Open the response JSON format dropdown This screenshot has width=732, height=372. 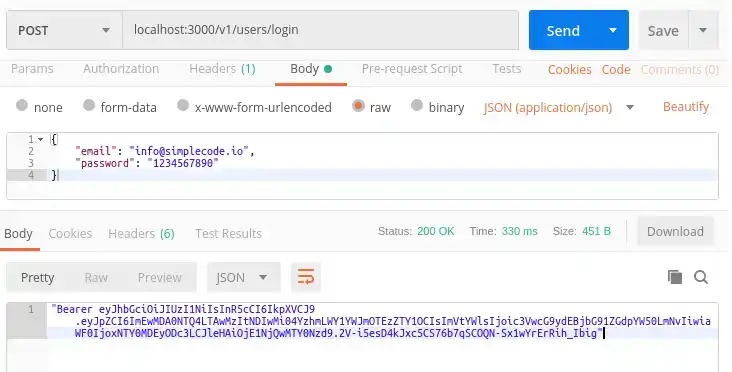243,277
